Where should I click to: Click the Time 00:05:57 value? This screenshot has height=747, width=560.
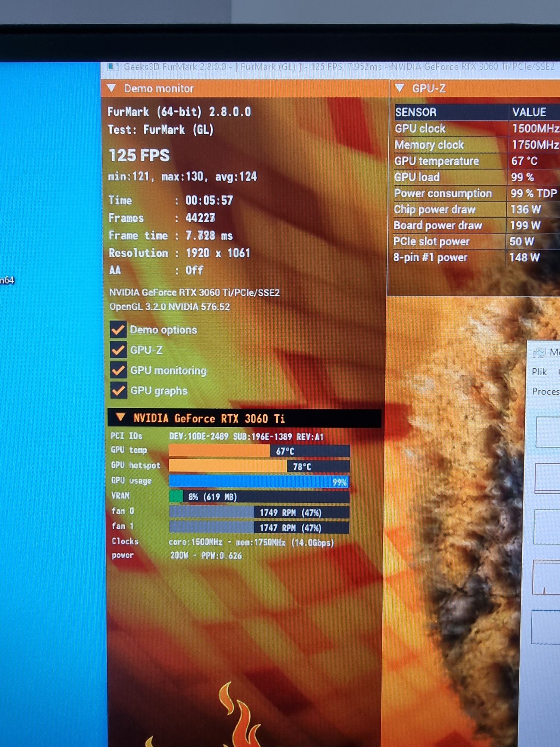click(x=209, y=201)
